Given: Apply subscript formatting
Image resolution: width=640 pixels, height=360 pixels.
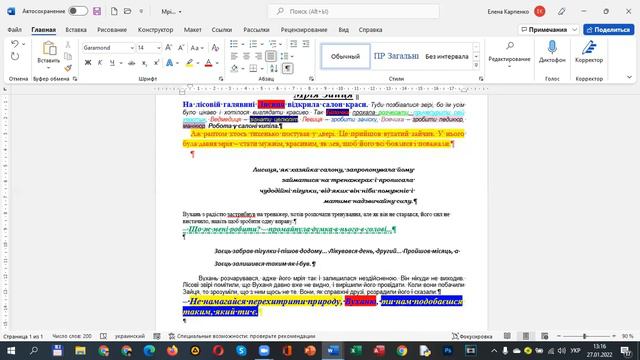Looking at the screenshot, I should coord(144,63).
